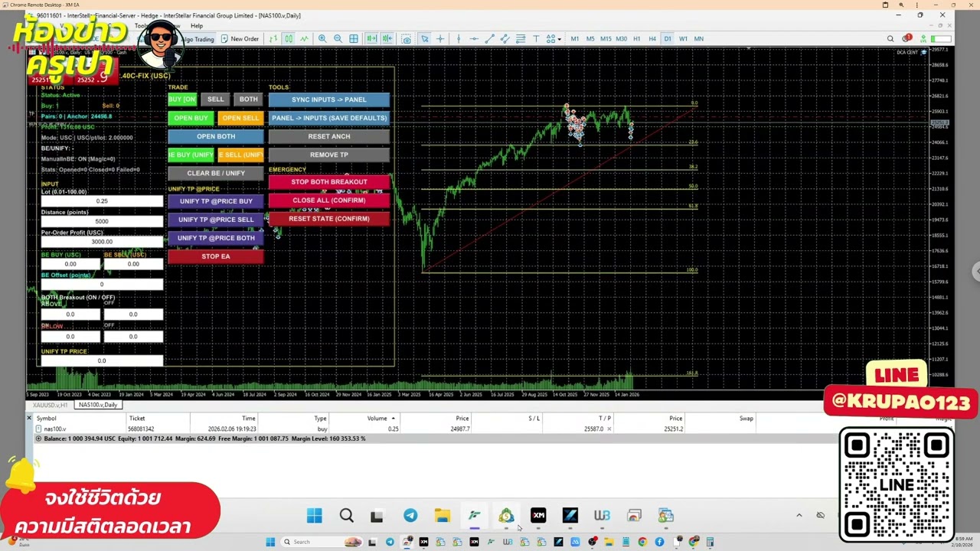Click CLOSE ALL (CONFIRM) button
Image resolution: width=980 pixels, height=551 pixels.
click(329, 201)
